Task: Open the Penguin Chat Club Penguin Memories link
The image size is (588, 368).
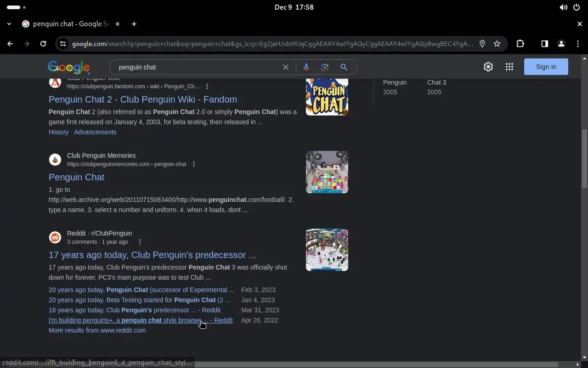Action: [x=76, y=177]
